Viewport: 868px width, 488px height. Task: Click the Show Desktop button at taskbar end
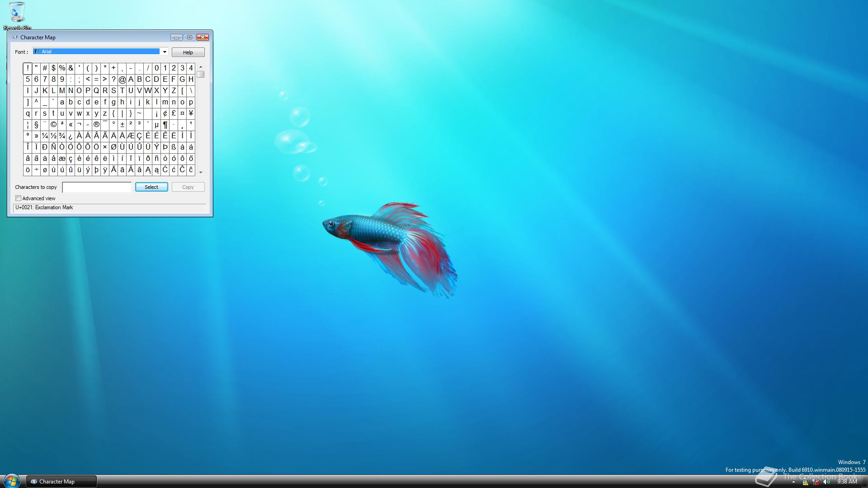click(864, 482)
